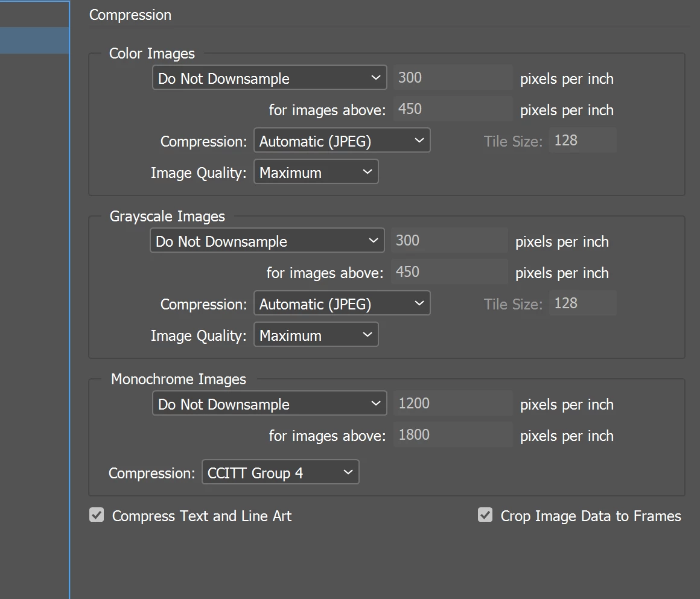700x599 pixels.
Task: Toggle Compress Text and Line Art checkbox
Action: click(x=97, y=515)
